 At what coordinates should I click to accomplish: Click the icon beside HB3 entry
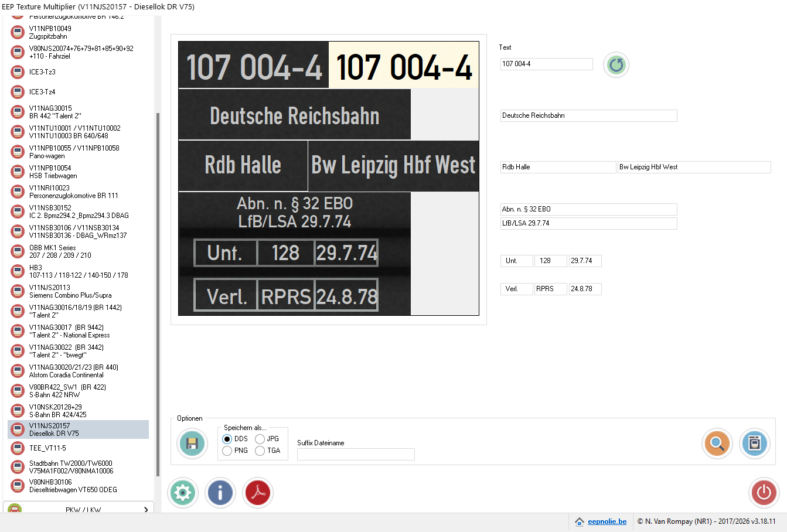coord(18,271)
